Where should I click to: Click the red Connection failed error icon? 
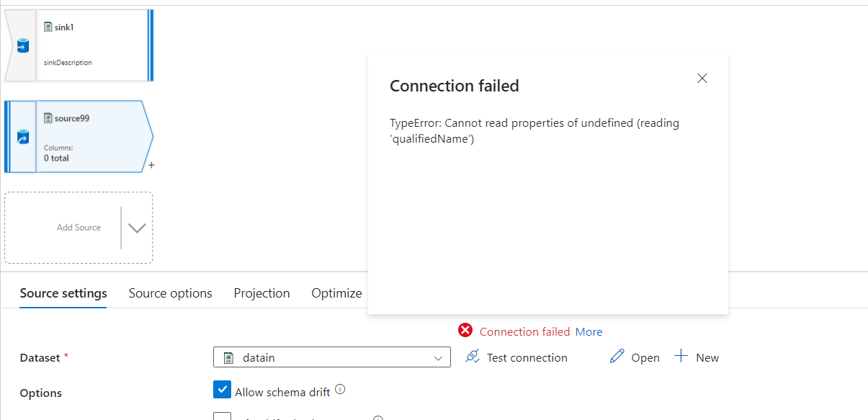pyautogui.click(x=465, y=331)
